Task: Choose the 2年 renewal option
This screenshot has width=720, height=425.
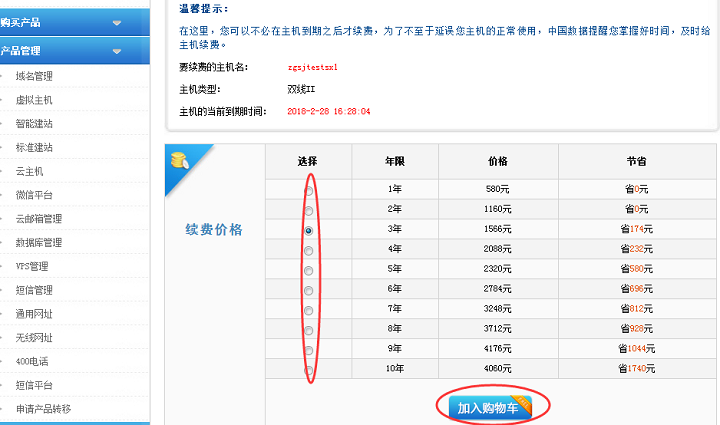Action: pos(308,210)
